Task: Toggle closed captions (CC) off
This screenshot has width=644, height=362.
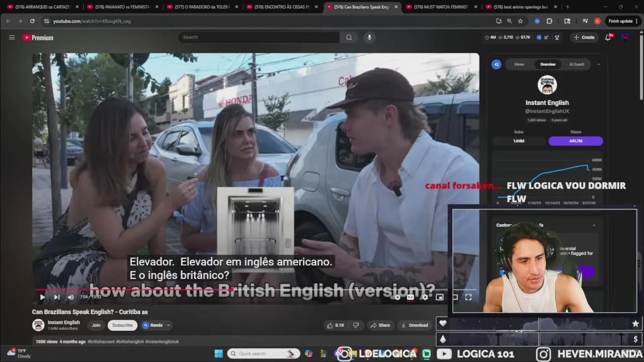Action: 411,297
